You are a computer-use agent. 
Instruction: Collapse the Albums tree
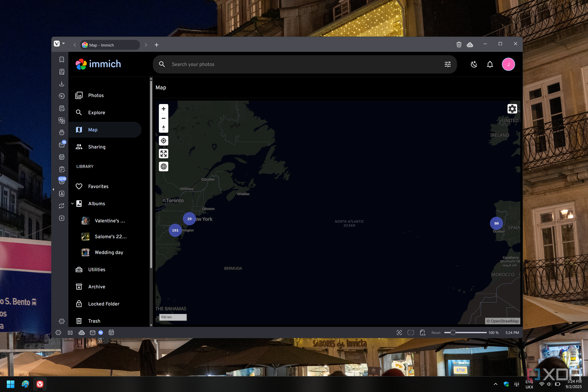(x=72, y=204)
